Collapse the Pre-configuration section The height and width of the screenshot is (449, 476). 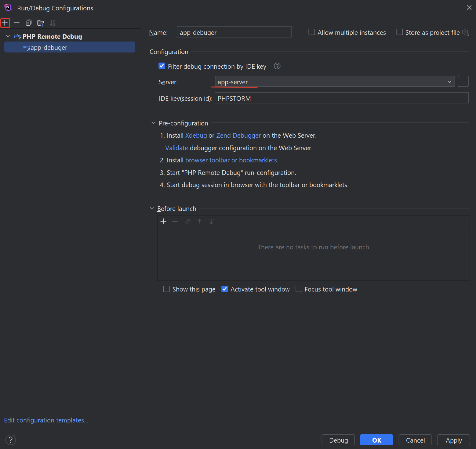pyautogui.click(x=153, y=123)
